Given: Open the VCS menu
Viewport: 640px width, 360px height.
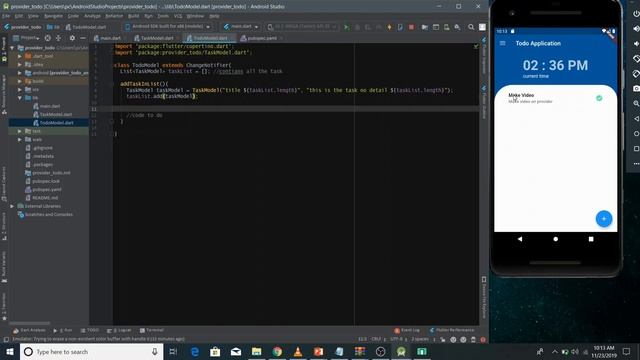Looking at the screenshot, I should click(x=178, y=16).
